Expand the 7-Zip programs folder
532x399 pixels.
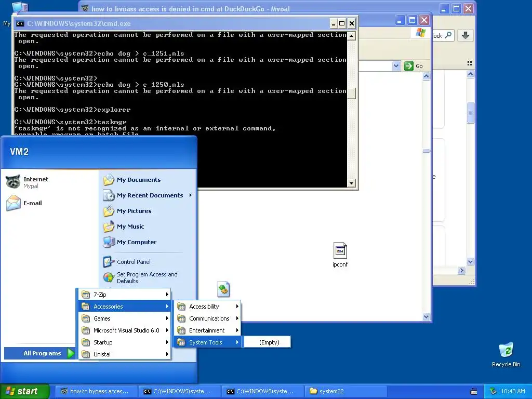[125, 295]
